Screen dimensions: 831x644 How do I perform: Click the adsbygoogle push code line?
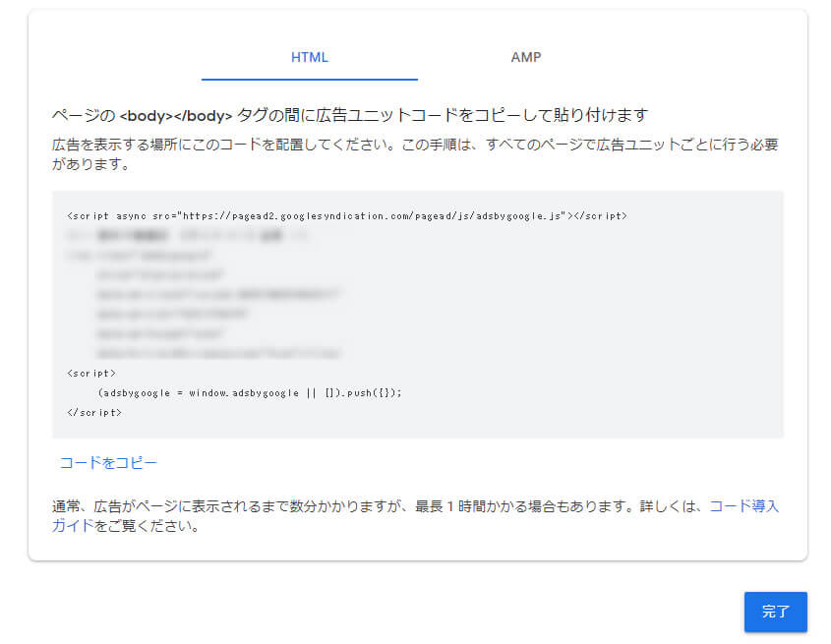(250, 391)
